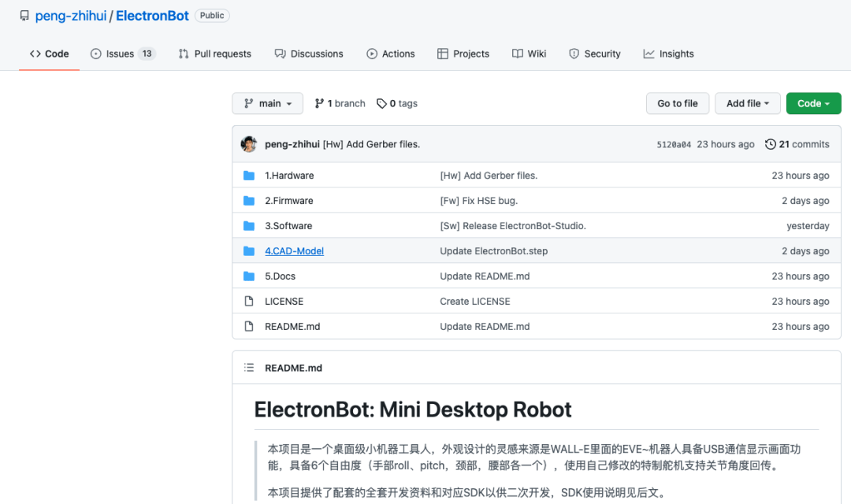Open the README.md file in list
This screenshot has height=504, width=851.
(x=292, y=327)
